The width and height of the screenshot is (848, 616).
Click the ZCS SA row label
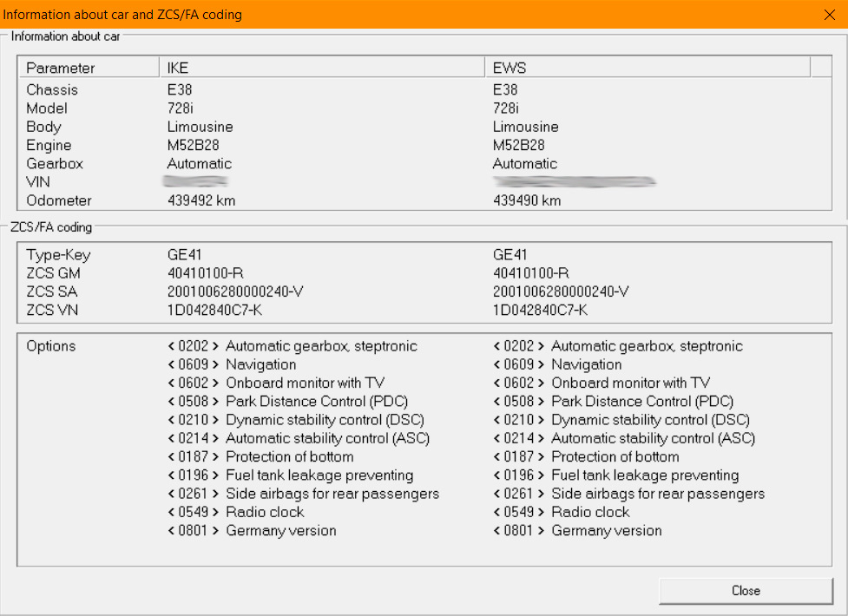pos(52,292)
